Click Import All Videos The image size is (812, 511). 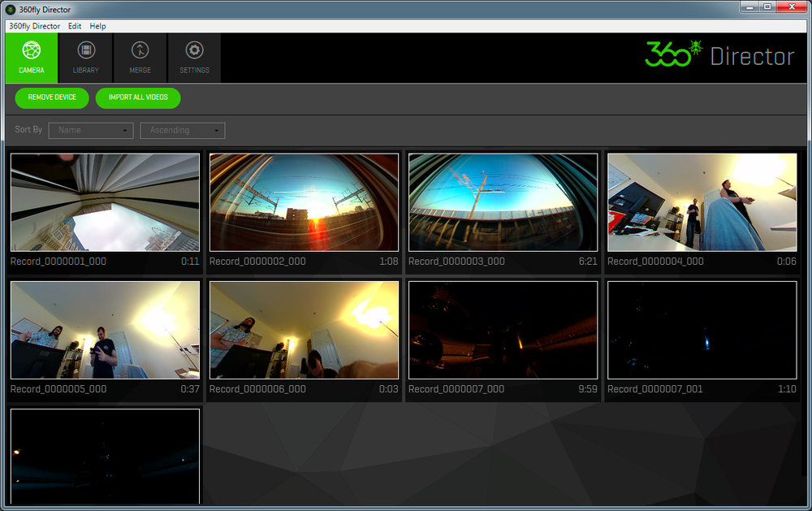[137, 97]
